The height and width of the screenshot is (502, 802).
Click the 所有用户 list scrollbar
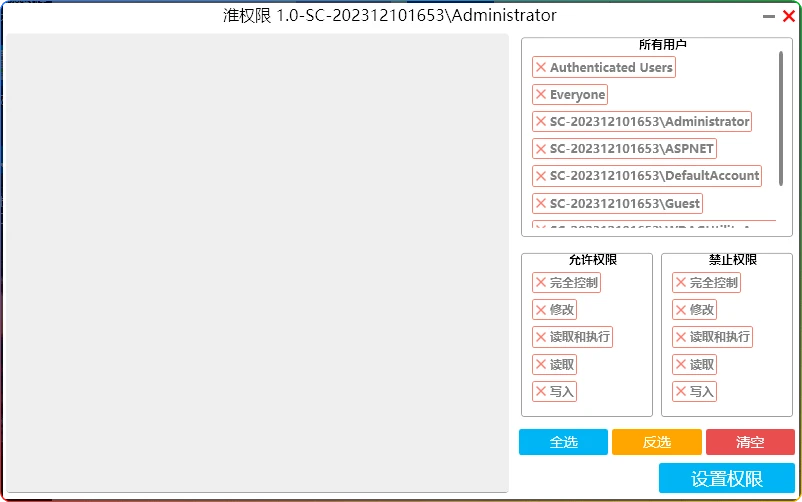point(781,119)
